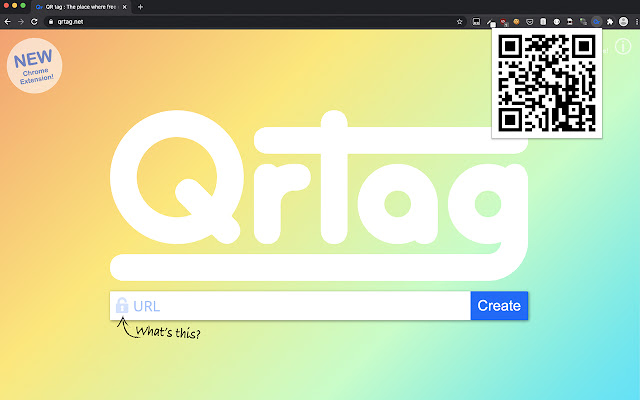Image resolution: width=640 pixels, height=400 pixels.
Task: Click the info circle icon on page
Action: point(623,47)
